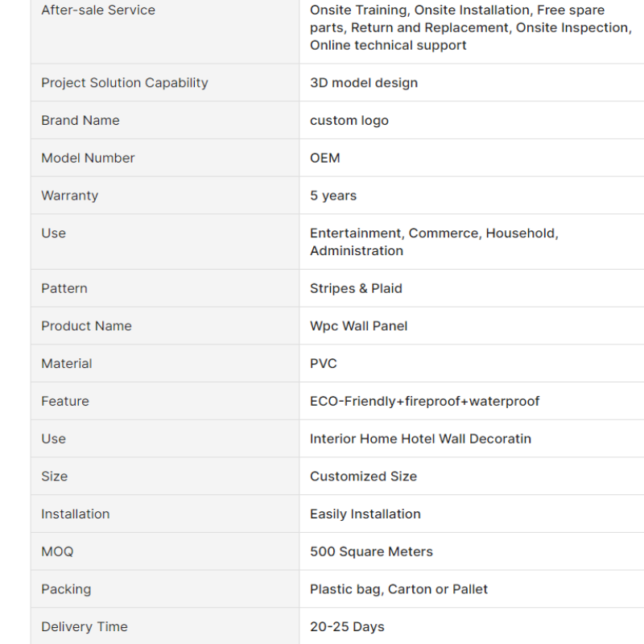Click the Wpc Wall Panel product name
The height and width of the screenshot is (644, 644).
pos(358,326)
